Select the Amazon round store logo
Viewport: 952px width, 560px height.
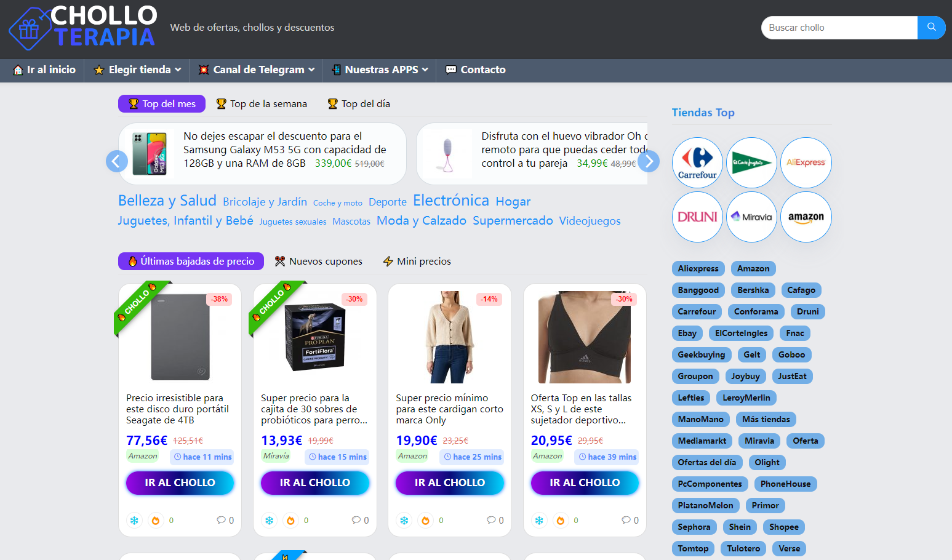tap(806, 217)
